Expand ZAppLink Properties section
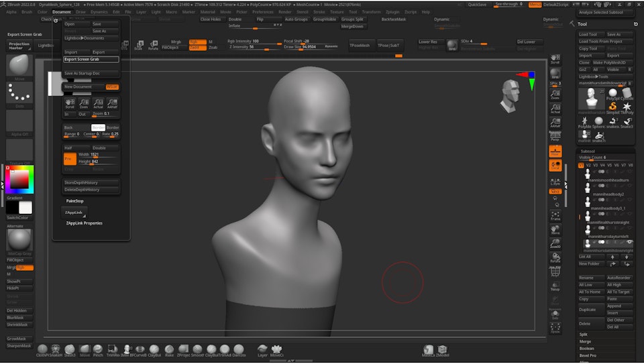 tap(84, 223)
